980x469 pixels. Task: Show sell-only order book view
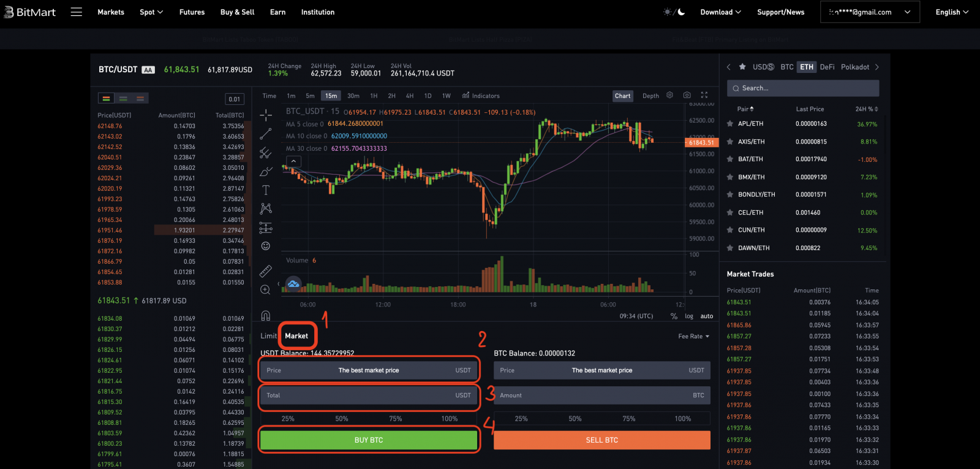point(140,98)
